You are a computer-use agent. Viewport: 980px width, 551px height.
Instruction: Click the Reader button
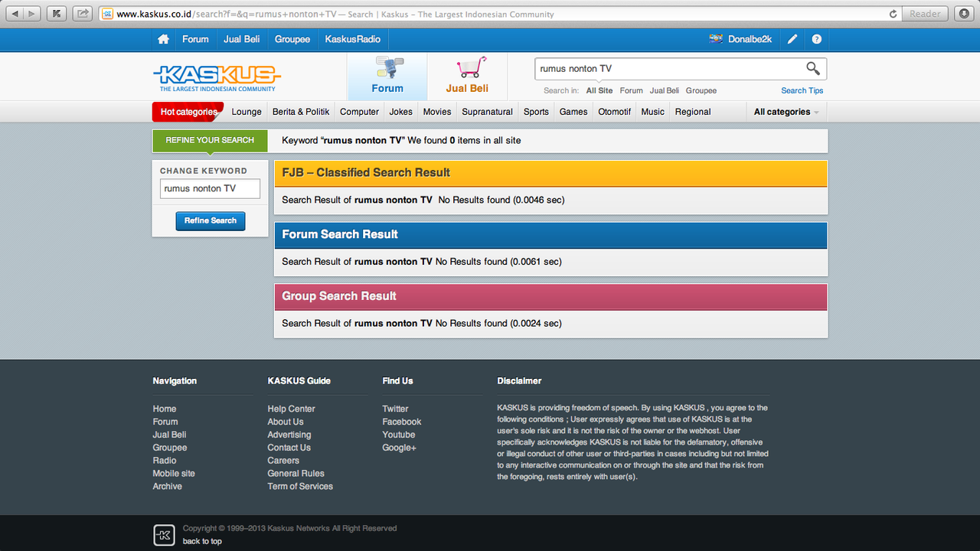pyautogui.click(x=925, y=14)
